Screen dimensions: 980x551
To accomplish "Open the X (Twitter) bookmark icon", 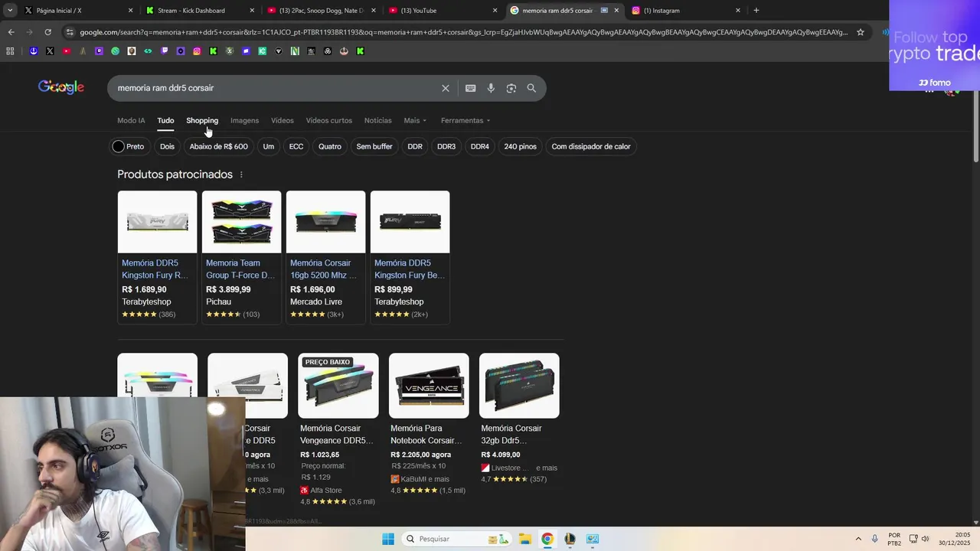I will coord(50,51).
